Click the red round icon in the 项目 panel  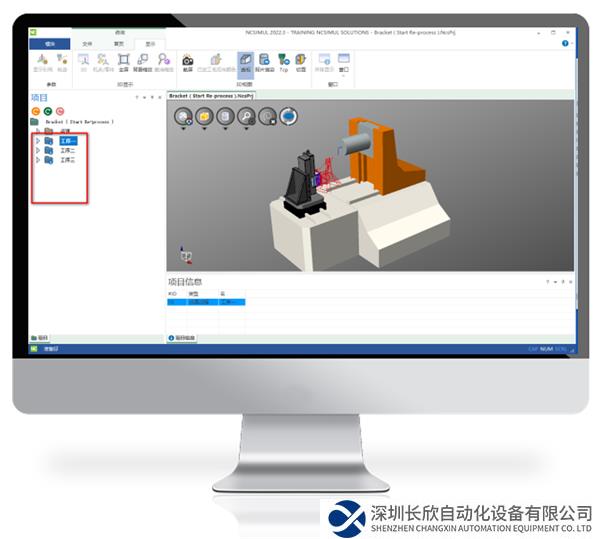60,110
